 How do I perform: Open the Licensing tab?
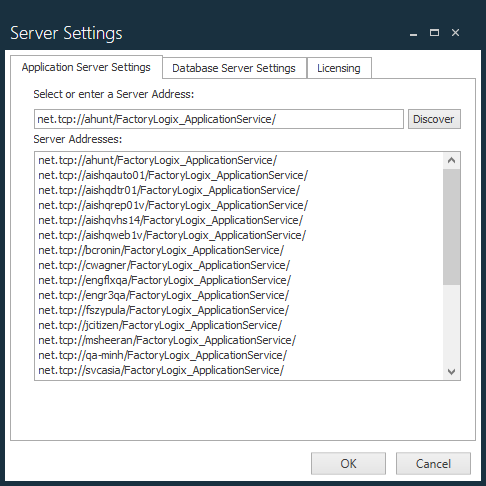pyautogui.click(x=339, y=68)
